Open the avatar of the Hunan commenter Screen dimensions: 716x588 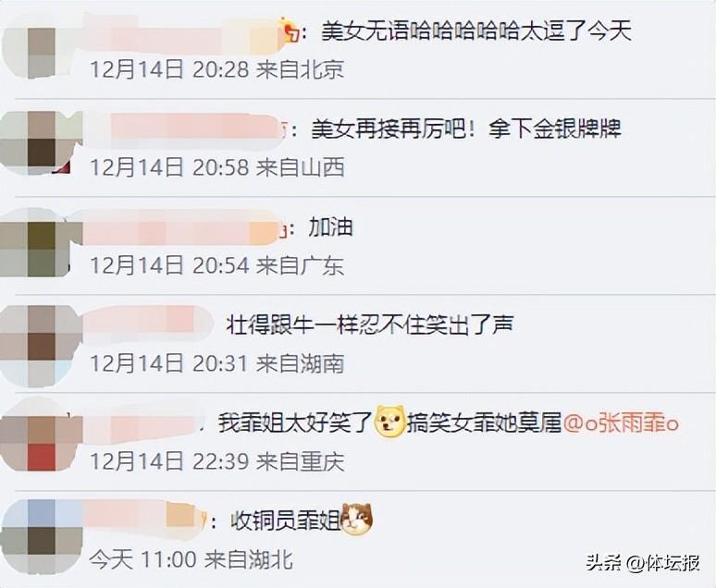pyautogui.click(x=36, y=344)
